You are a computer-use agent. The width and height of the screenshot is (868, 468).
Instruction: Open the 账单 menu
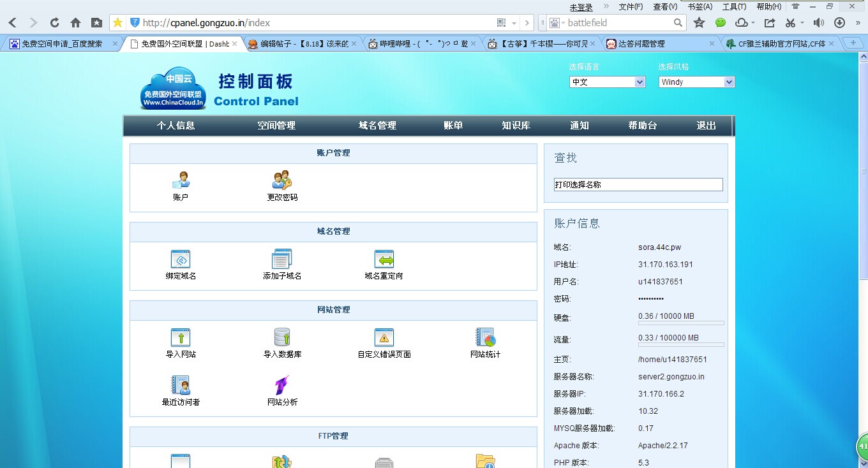click(453, 126)
